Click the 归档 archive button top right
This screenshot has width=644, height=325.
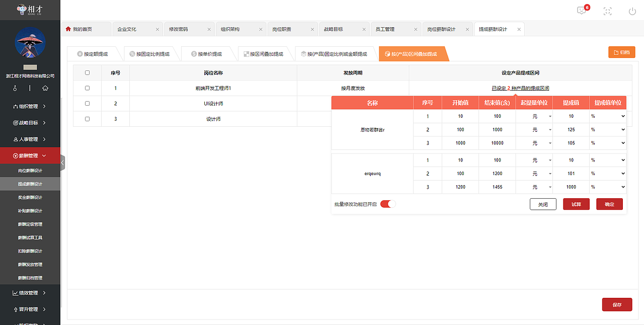coord(621,52)
